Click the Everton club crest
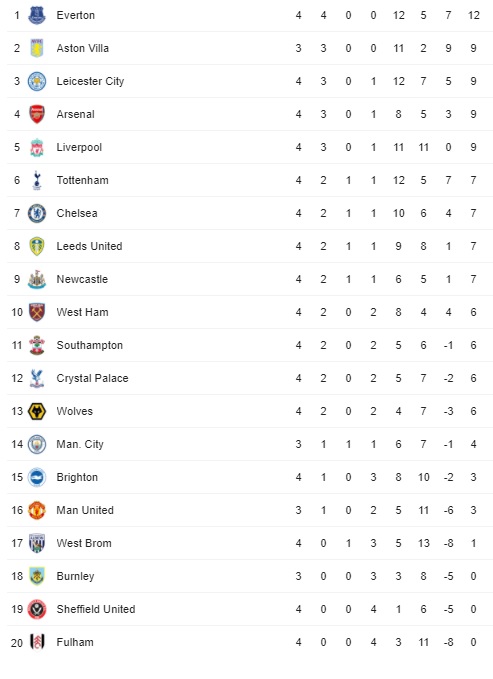 [x=37, y=15]
